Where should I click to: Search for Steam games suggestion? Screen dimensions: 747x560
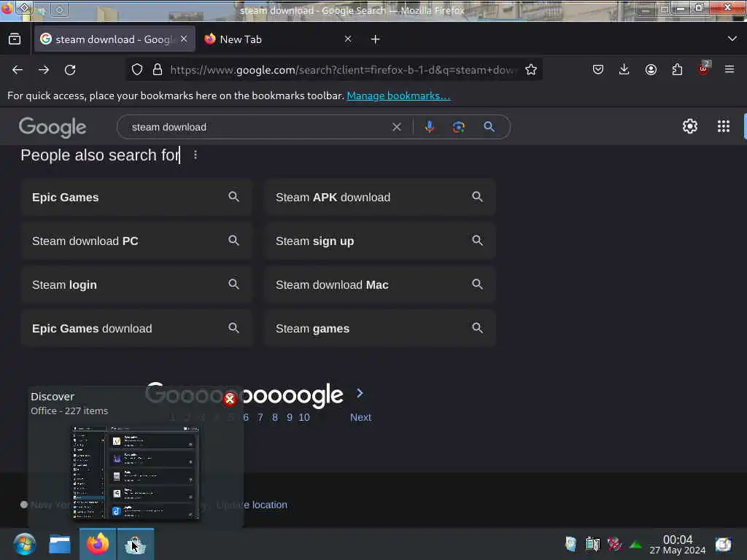tap(379, 329)
